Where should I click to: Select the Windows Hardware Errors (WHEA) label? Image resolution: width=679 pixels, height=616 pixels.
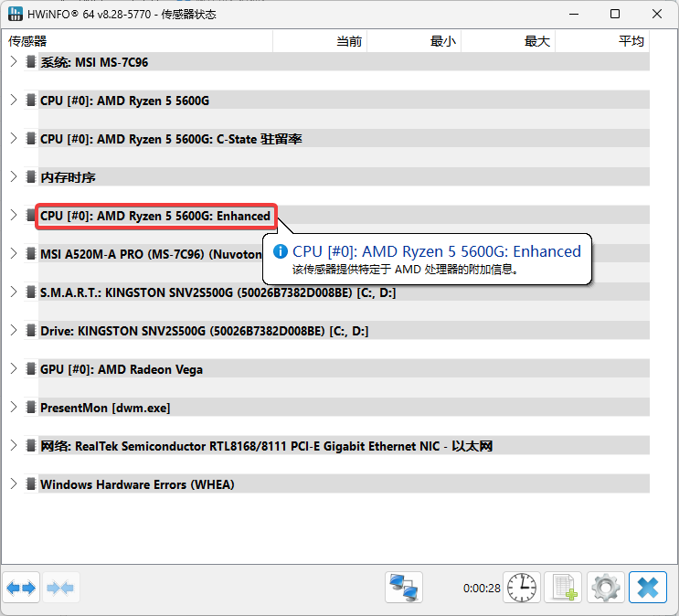[x=137, y=484]
